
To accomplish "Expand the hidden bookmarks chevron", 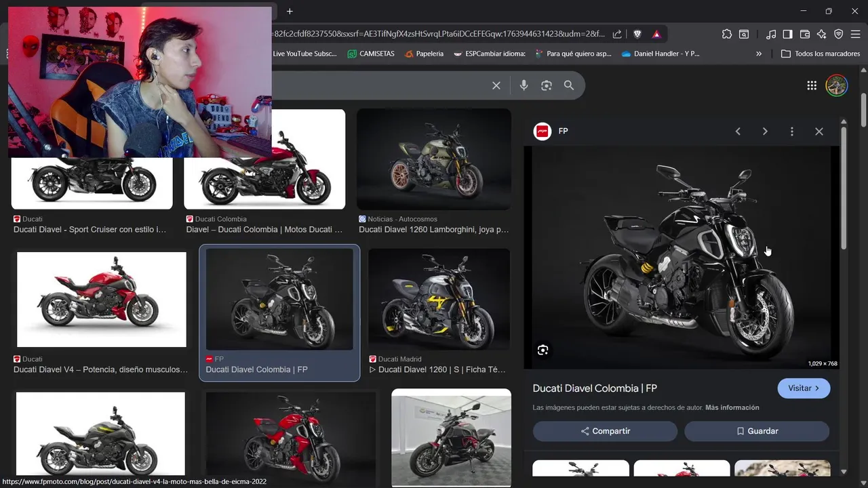I will [x=759, y=54].
